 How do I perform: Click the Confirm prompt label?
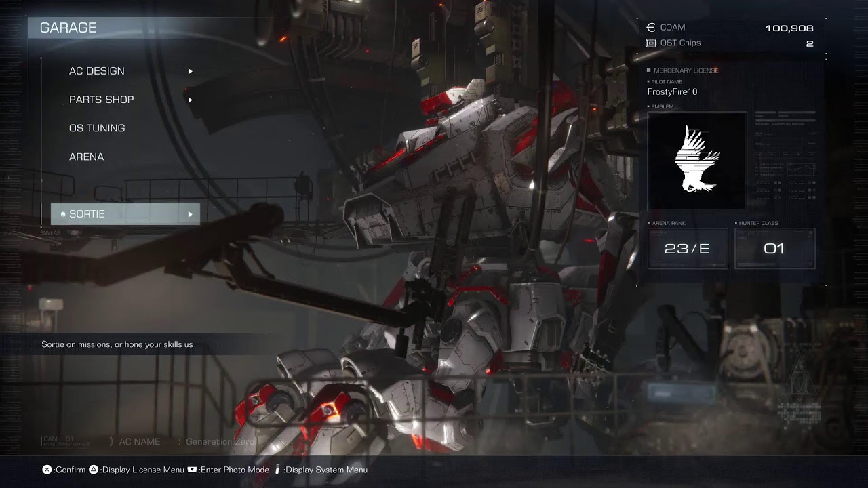coord(69,470)
